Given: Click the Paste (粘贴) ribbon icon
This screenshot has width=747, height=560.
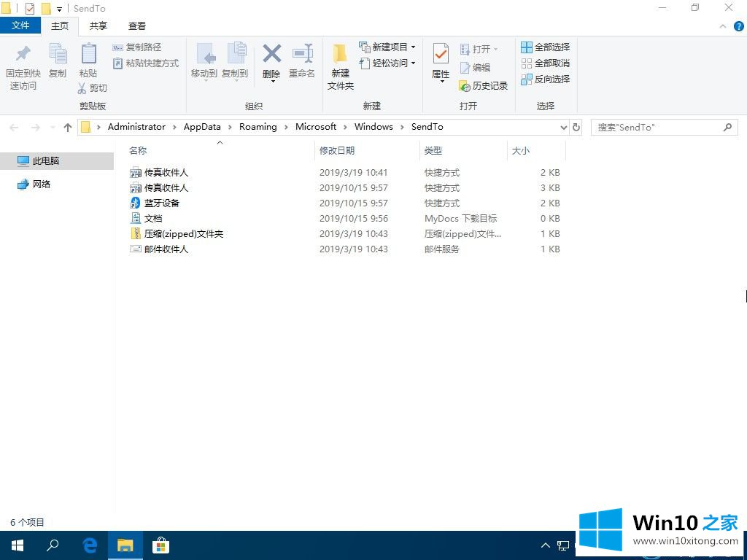Looking at the screenshot, I should (x=88, y=54).
